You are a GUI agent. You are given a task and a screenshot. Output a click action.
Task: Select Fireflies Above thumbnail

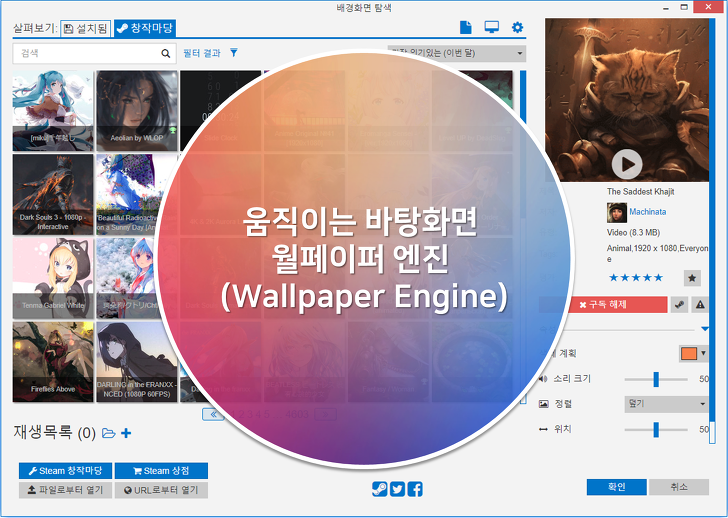click(x=53, y=362)
